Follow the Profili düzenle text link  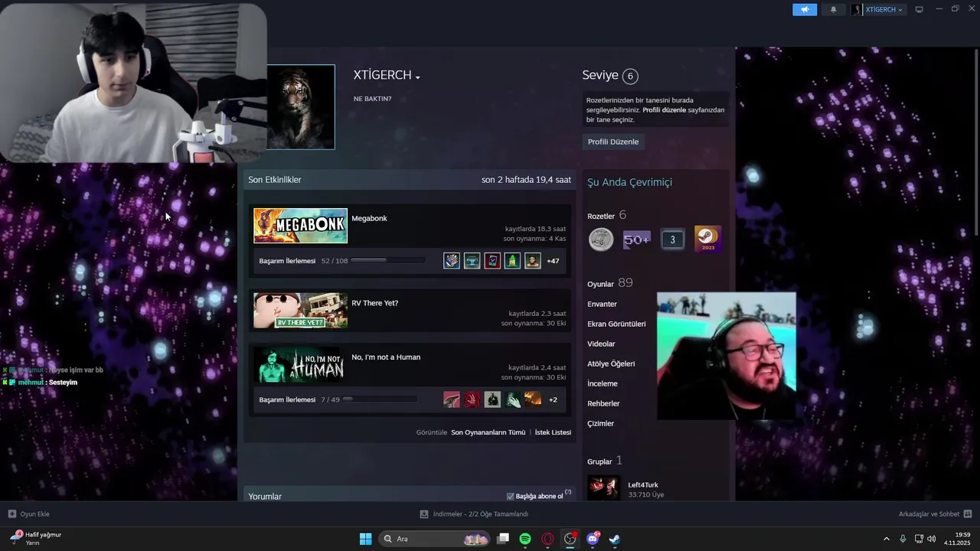[664, 110]
